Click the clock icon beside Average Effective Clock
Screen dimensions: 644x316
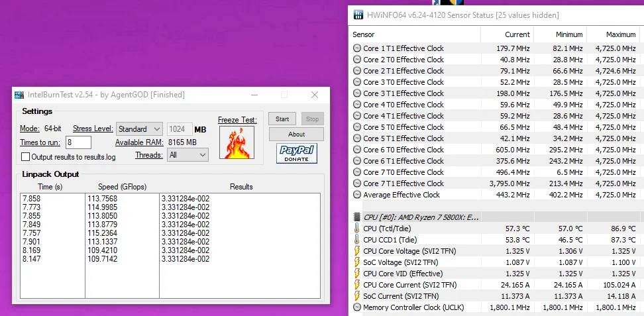tap(357, 195)
